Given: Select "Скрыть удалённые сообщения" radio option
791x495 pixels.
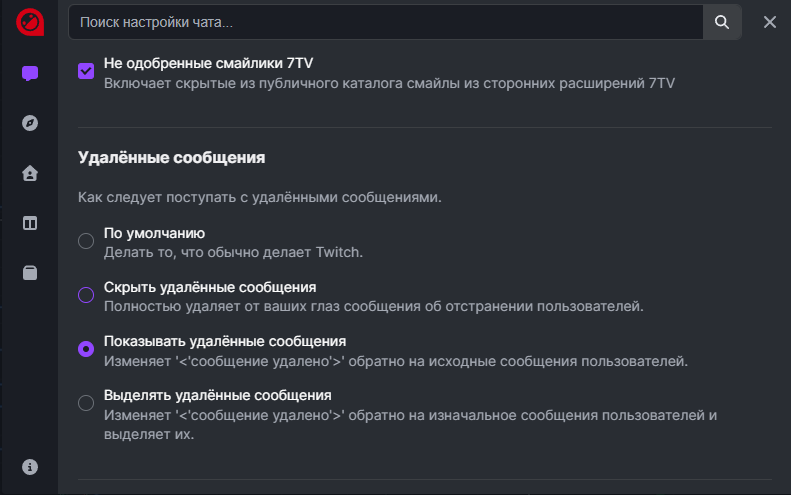Looking at the screenshot, I should 86,295.
